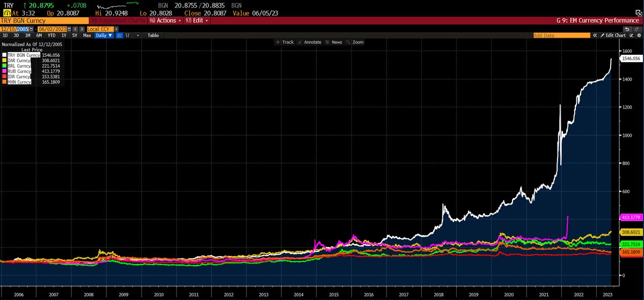Activate the Annotate tool
The width and height of the screenshot is (644, 300).
tap(309, 42)
